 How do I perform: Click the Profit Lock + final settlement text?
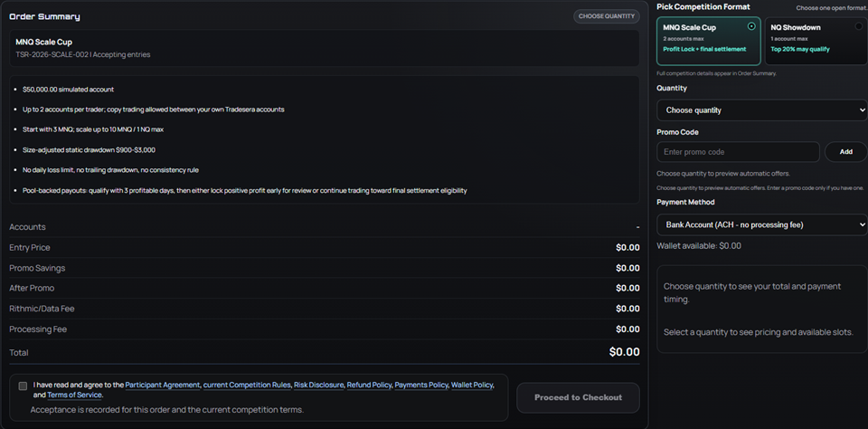click(704, 49)
